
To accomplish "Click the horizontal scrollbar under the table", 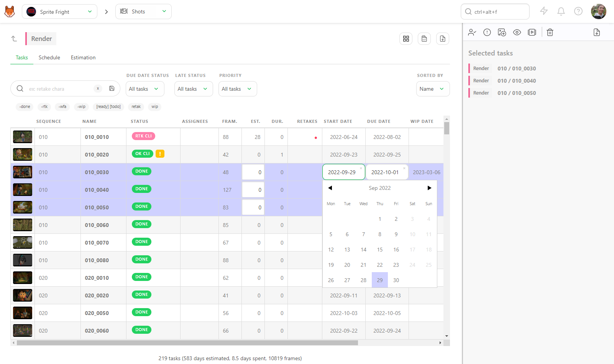I will (x=187, y=343).
